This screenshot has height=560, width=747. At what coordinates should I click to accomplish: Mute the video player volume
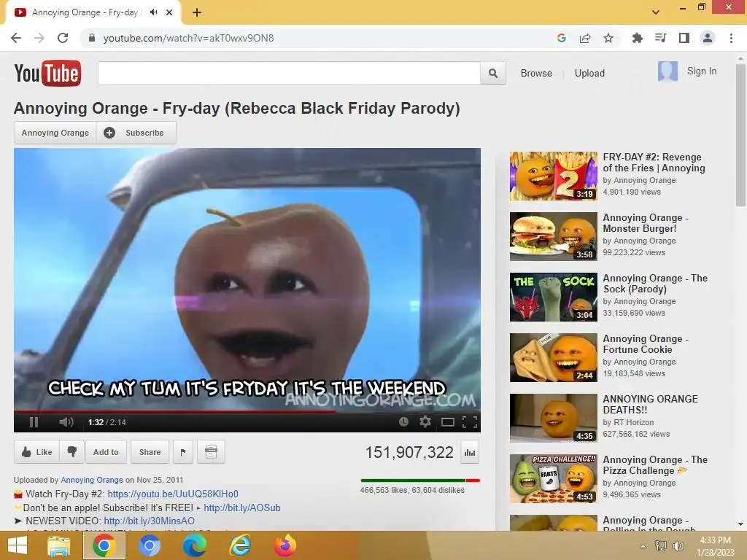pyautogui.click(x=66, y=422)
